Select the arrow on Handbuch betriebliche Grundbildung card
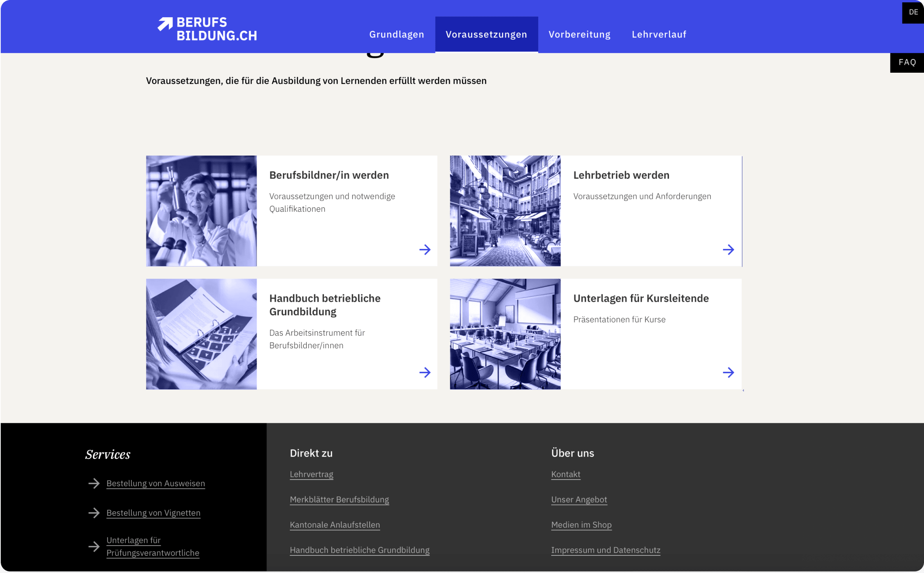Viewport: 924px width, 573px height. pos(425,372)
